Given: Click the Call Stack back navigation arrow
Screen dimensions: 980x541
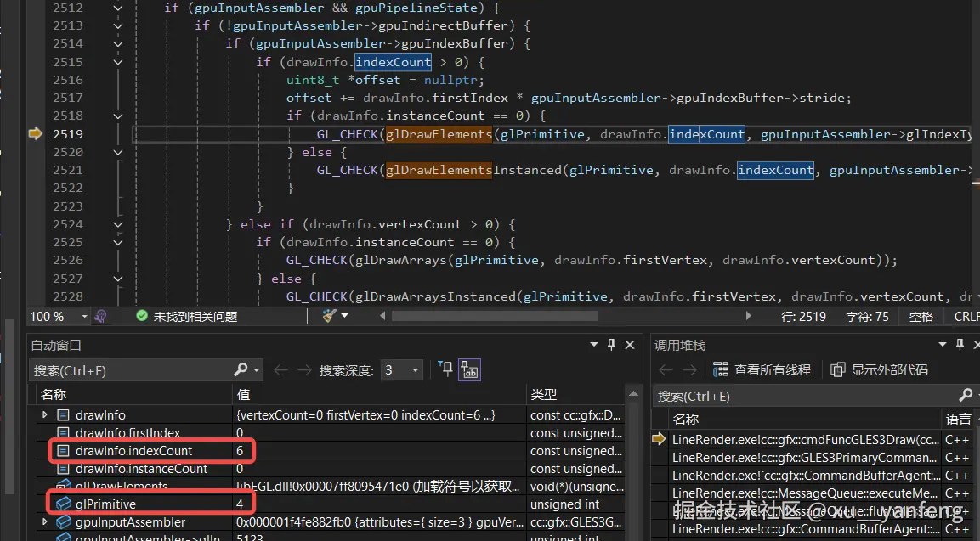Looking at the screenshot, I should (666, 369).
